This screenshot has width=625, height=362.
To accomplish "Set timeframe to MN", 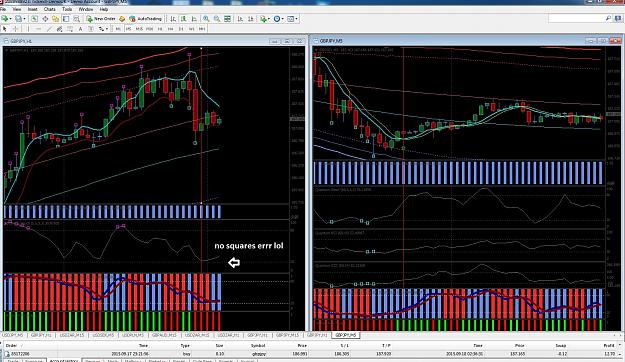I will [x=202, y=29].
